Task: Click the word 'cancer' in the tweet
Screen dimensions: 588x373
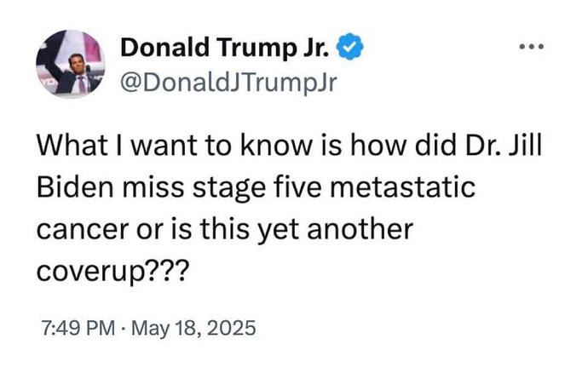Action: [83, 229]
